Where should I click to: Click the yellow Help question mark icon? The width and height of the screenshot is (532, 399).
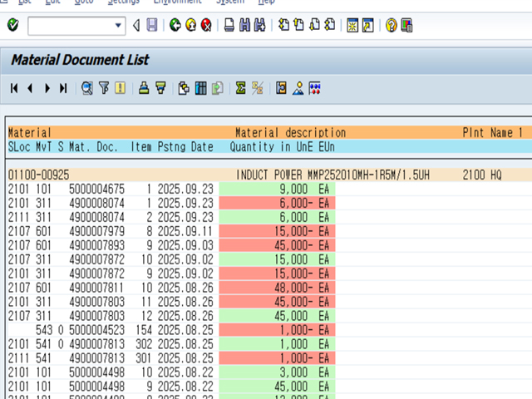391,26
